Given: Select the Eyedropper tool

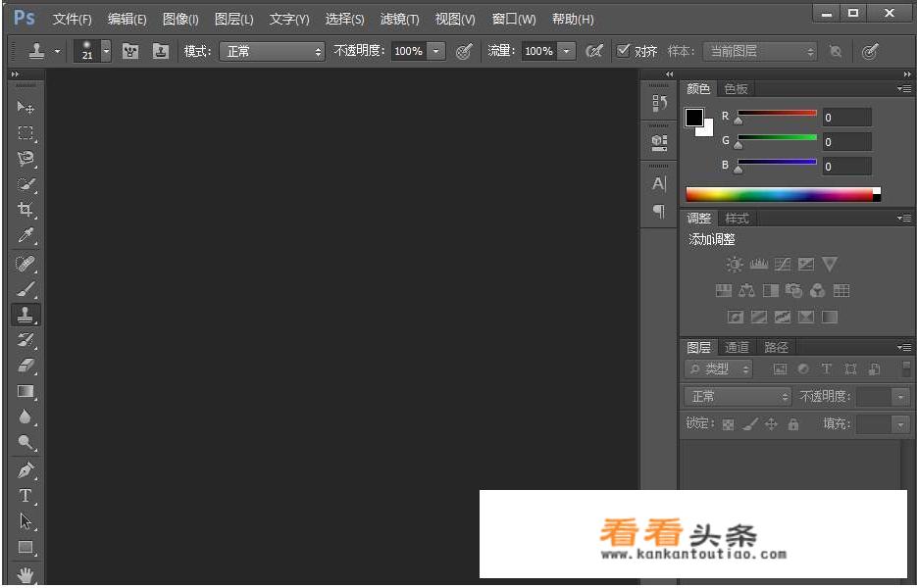Looking at the screenshot, I should point(25,235).
